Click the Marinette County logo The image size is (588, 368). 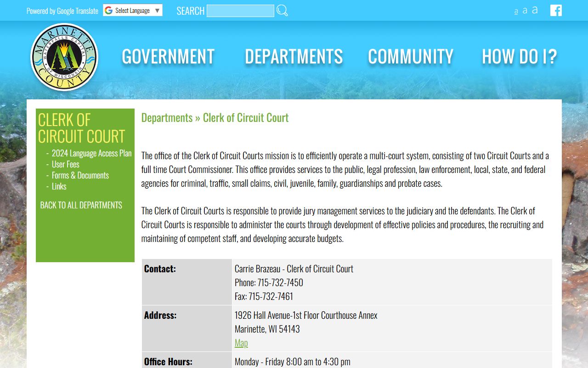click(64, 57)
